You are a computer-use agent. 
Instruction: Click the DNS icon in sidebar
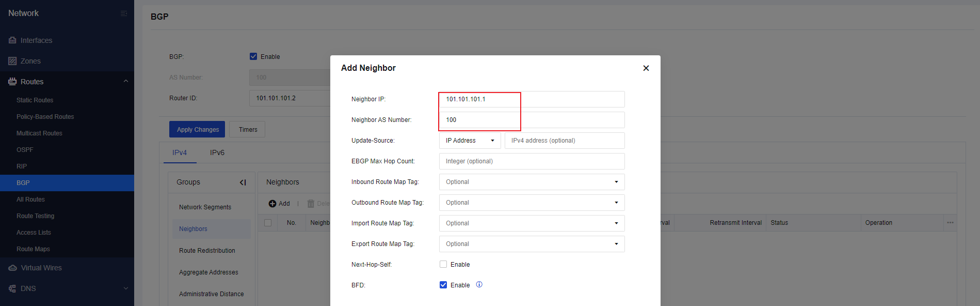pyautogui.click(x=12, y=288)
